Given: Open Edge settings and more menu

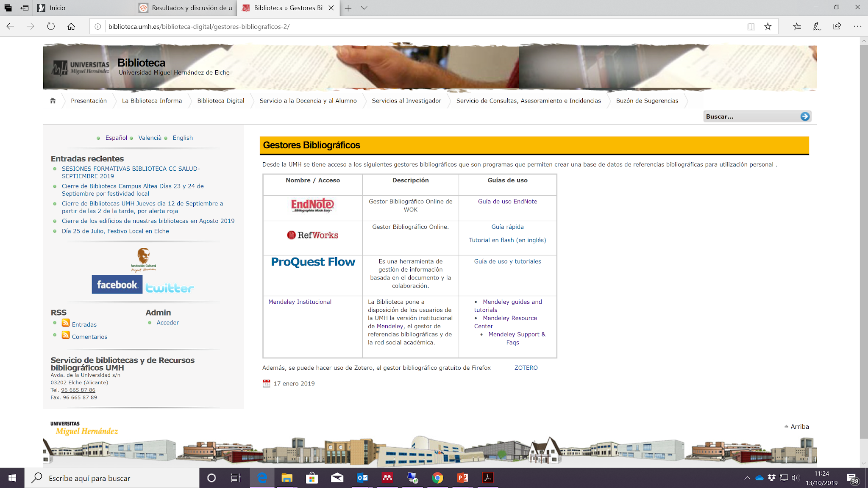Looking at the screenshot, I should coord(857,26).
